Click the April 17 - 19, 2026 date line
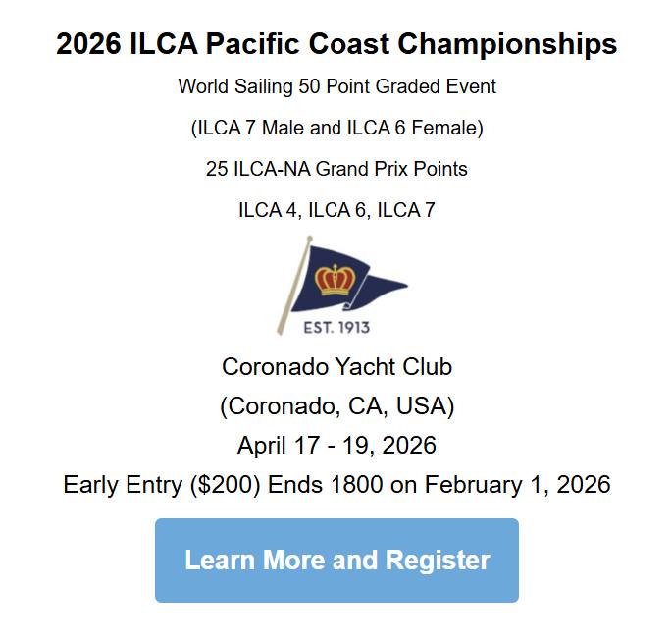Screen dimensions: 672x643 [336, 446]
